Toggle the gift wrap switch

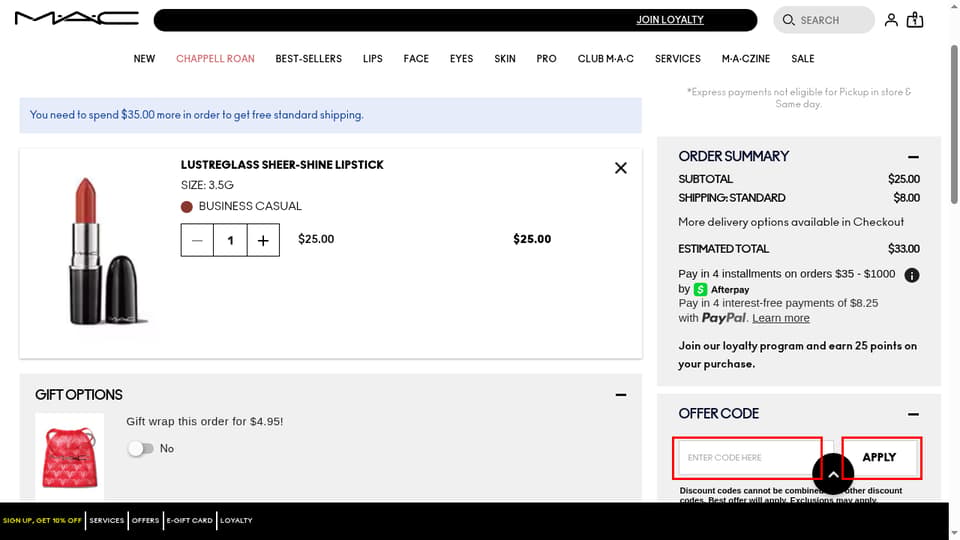click(140, 449)
